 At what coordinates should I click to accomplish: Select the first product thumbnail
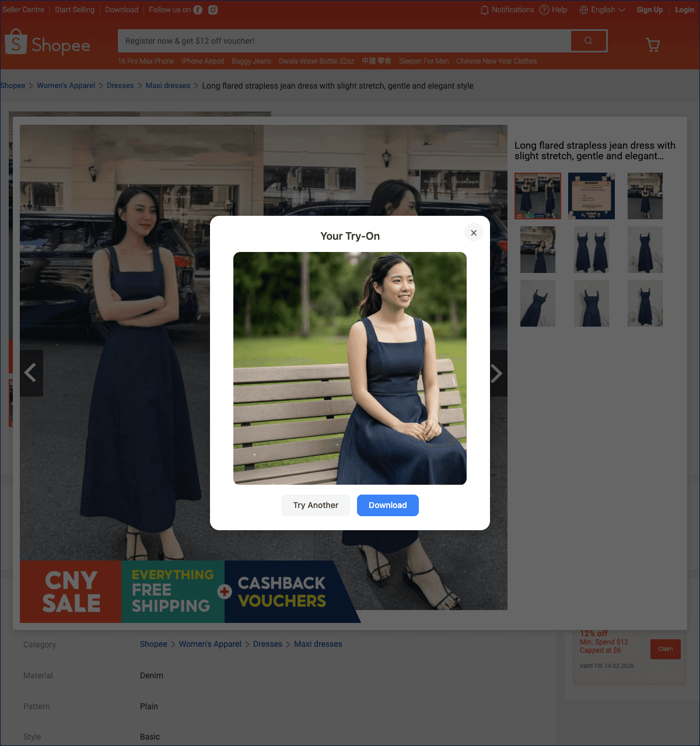click(537, 196)
